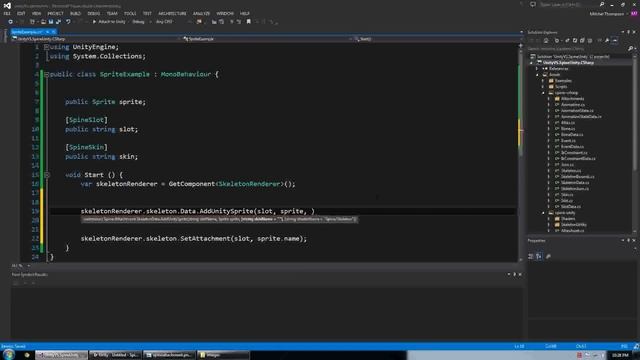640x360 pixels.
Task: Click the Open File toolbar icon
Action: click(x=43, y=22)
